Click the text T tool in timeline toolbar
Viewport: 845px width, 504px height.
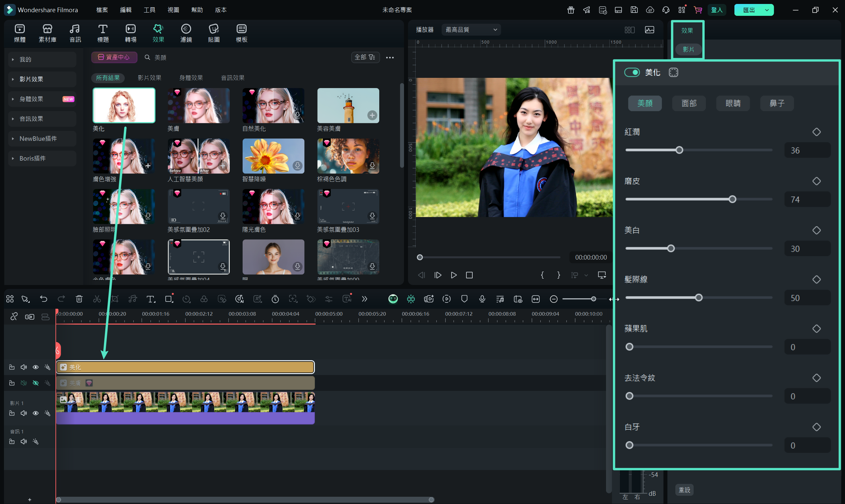coord(151,299)
